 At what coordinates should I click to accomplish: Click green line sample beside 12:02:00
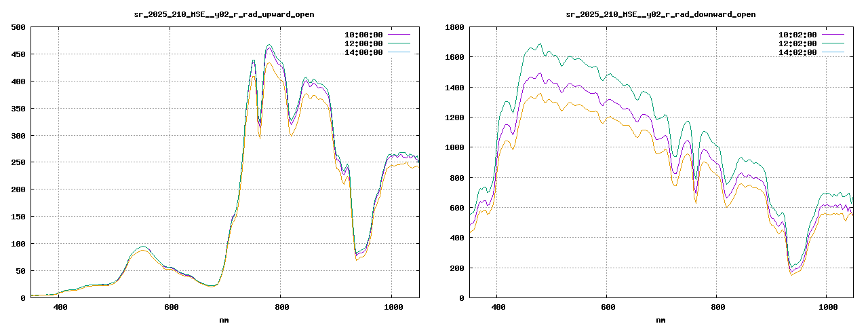[833, 43]
